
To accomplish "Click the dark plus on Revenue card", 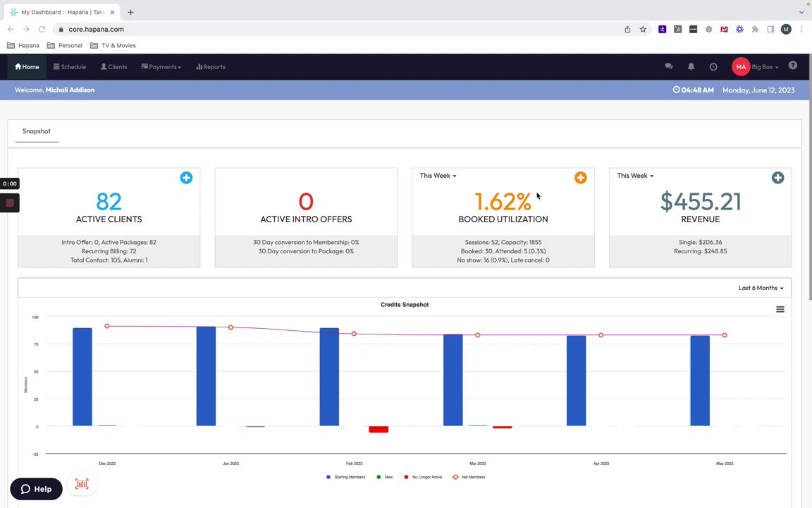I will 777,178.
